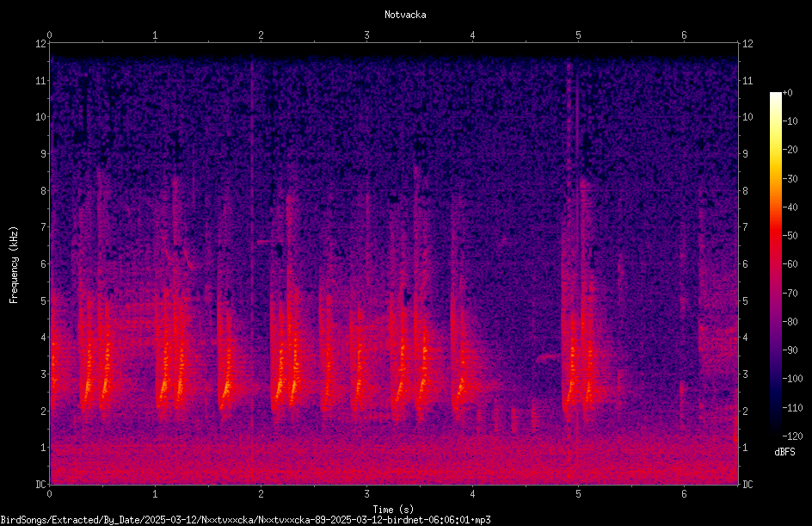
Task: Click the 2 second tick on top axis
Action: point(261,35)
